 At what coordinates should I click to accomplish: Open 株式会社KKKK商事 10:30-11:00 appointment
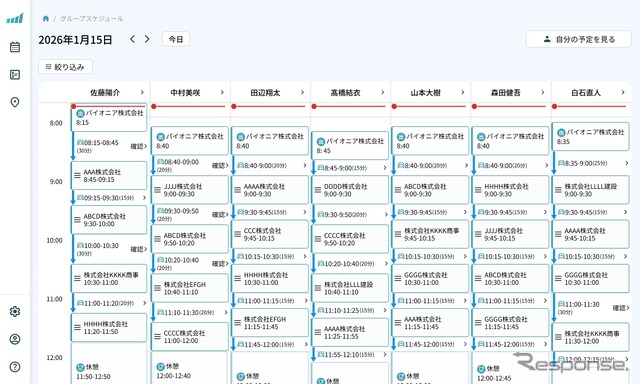(109, 279)
